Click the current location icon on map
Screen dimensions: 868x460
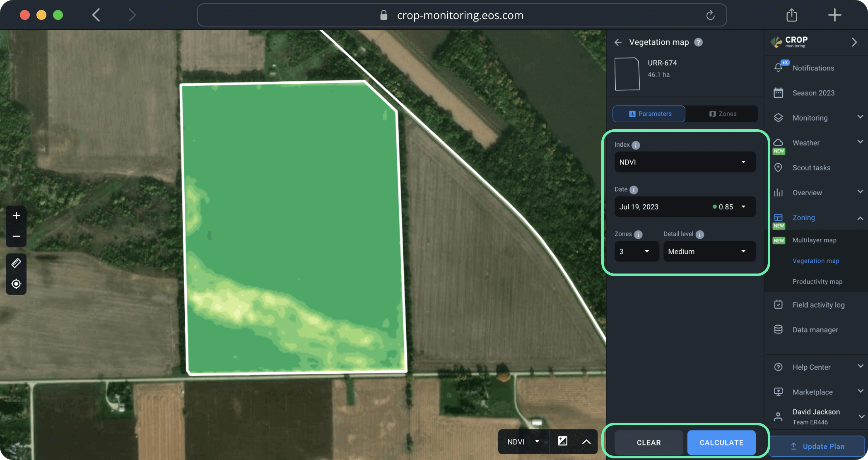tap(16, 284)
